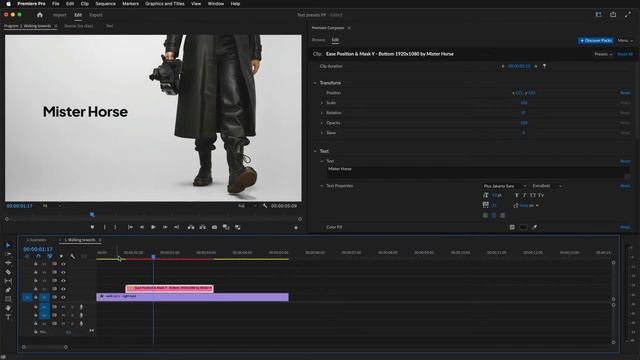Screen dimensions: 640x360
Task: Open the Presets dropdown
Action: 603,54
